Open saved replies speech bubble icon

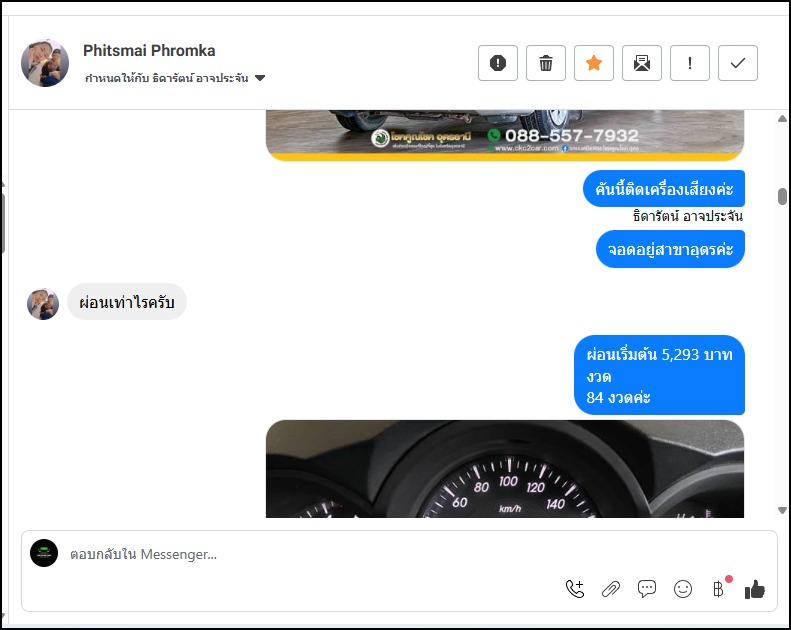pos(647,589)
